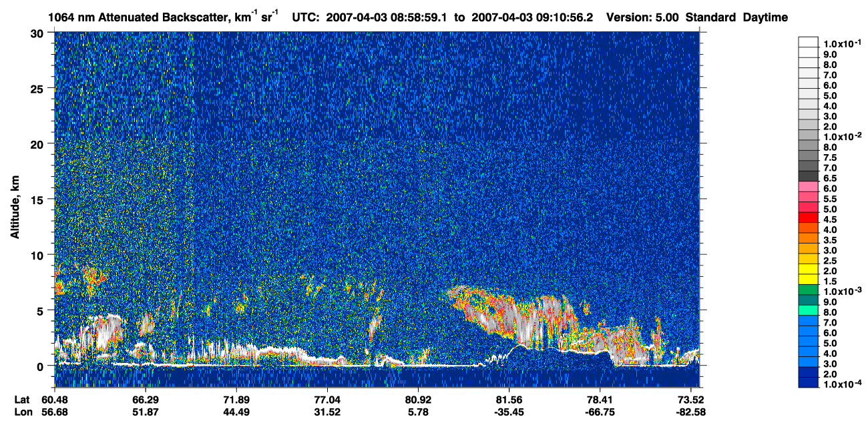This screenshot has height=445, width=868.
Task: Click the latitude value 78.41
Action: tap(600, 399)
